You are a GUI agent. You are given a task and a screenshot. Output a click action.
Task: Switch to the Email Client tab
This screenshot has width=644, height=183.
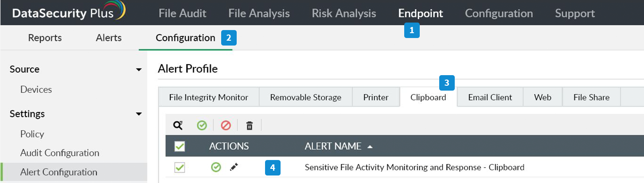coord(490,97)
